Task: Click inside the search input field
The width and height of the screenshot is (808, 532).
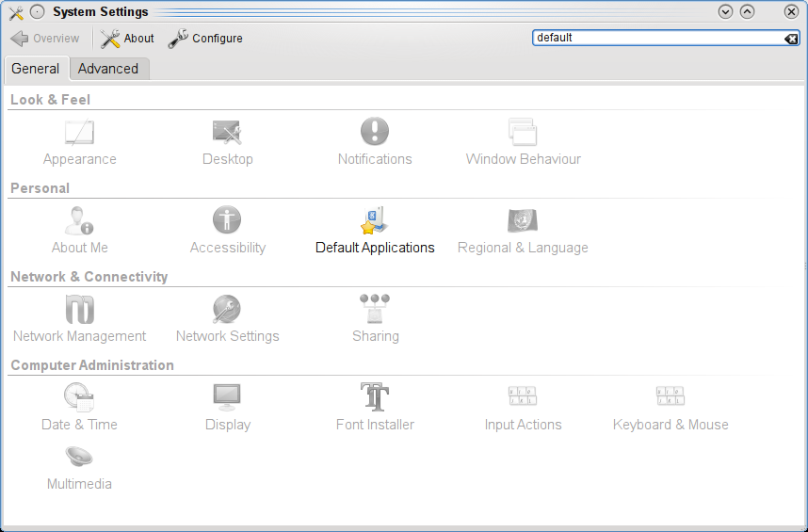Action: pyautogui.click(x=654, y=39)
